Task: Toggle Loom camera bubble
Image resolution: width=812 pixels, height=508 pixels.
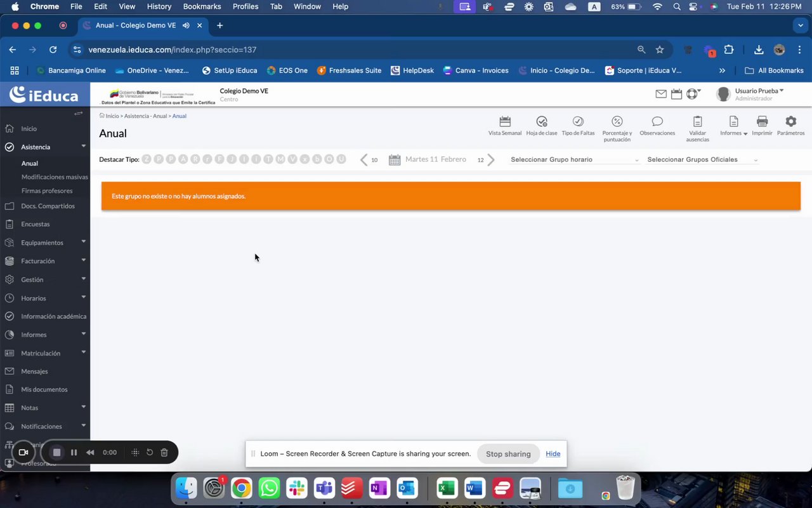Action: [x=23, y=452]
